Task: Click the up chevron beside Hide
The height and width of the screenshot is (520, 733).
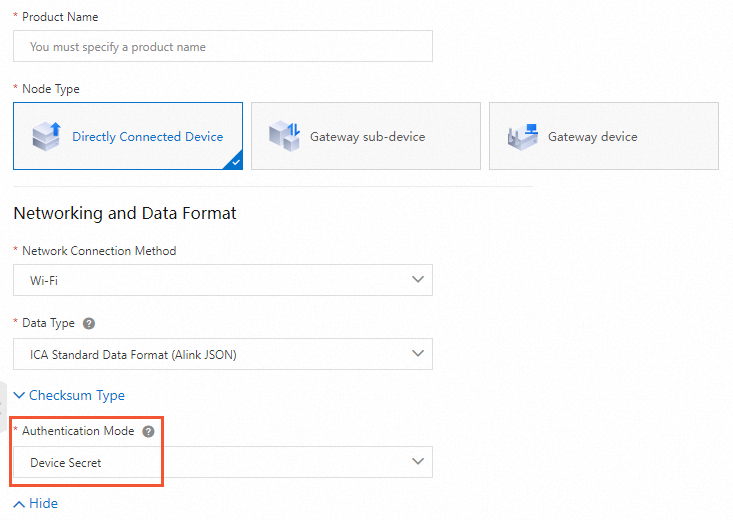Action: (19, 503)
